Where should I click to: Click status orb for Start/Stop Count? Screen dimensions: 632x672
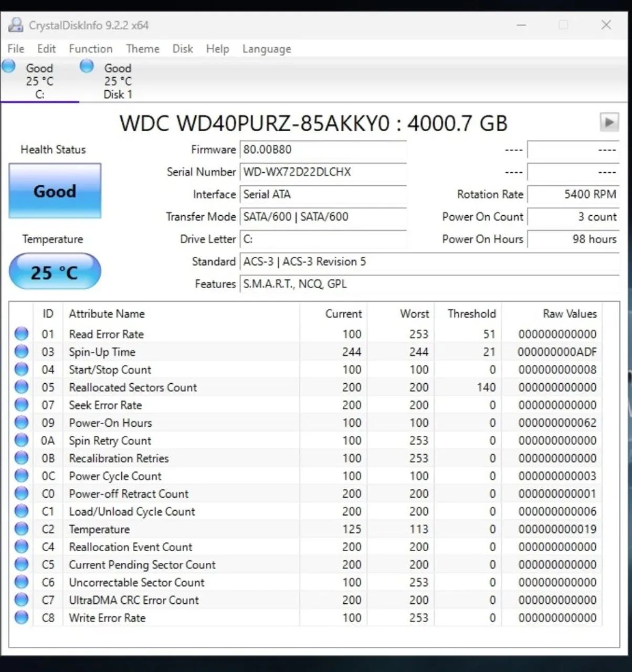pos(22,370)
